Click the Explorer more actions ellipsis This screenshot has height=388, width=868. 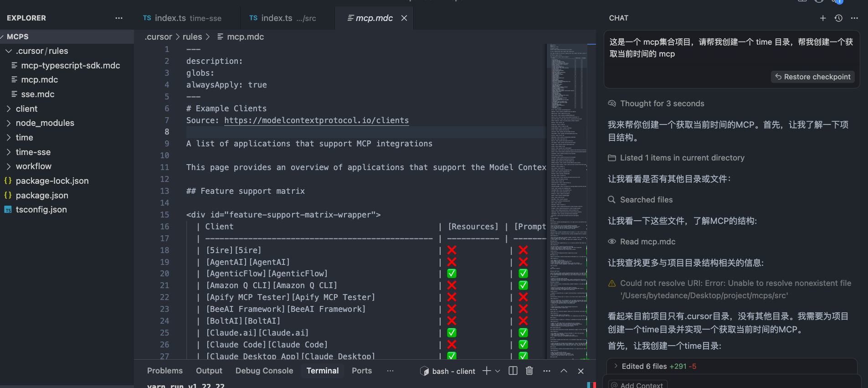click(119, 18)
